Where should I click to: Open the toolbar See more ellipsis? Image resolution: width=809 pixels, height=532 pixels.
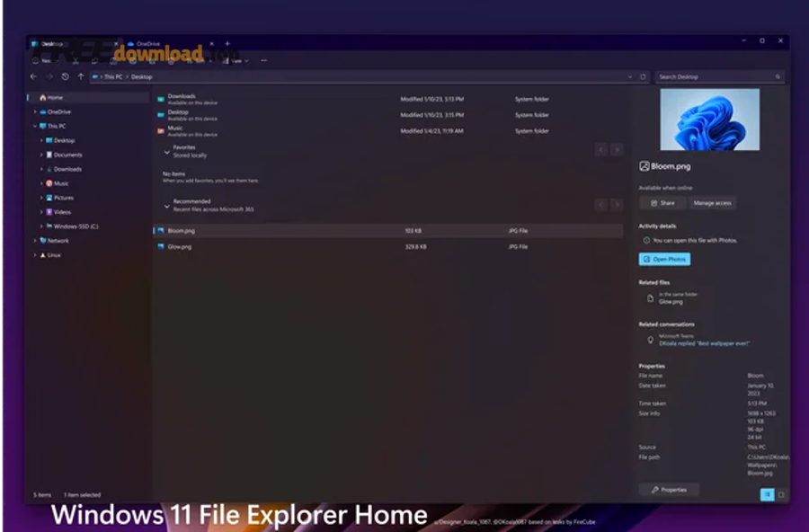tap(263, 61)
